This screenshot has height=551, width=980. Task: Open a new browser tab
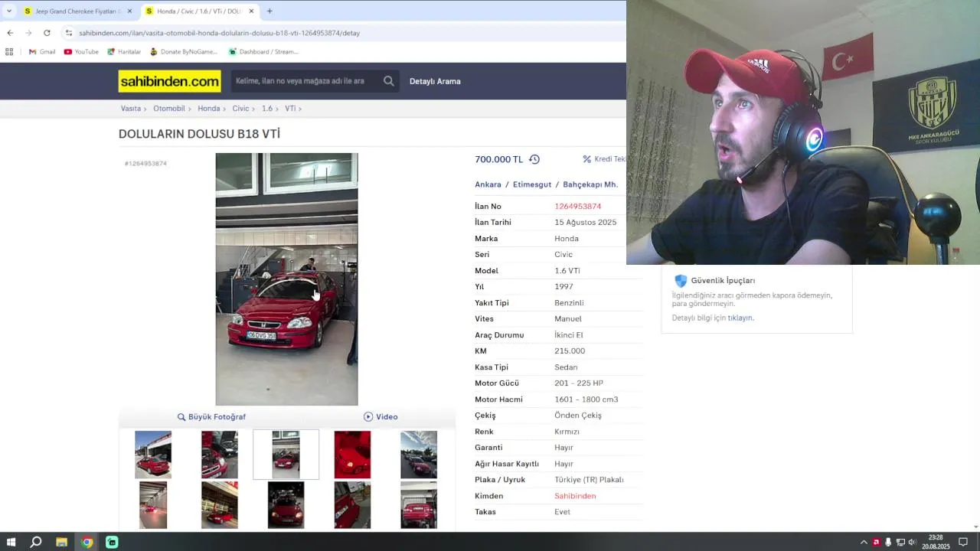pos(269,11)
